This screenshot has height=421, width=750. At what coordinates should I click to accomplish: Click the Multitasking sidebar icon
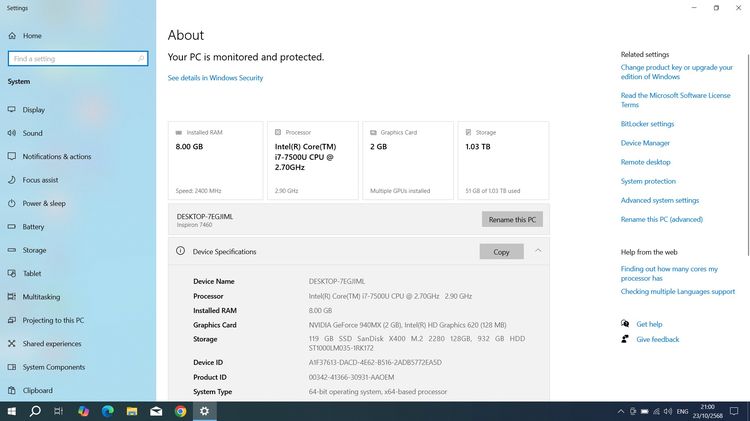tap(12, 297)
